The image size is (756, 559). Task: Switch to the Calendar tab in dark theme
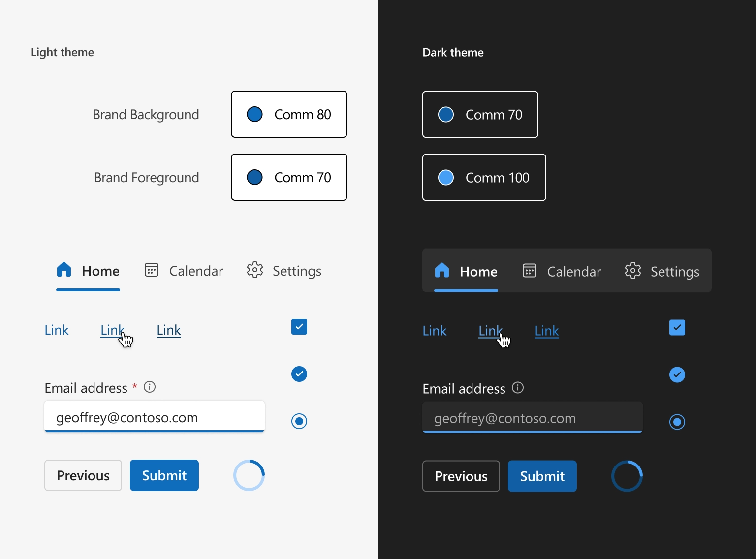561,271
